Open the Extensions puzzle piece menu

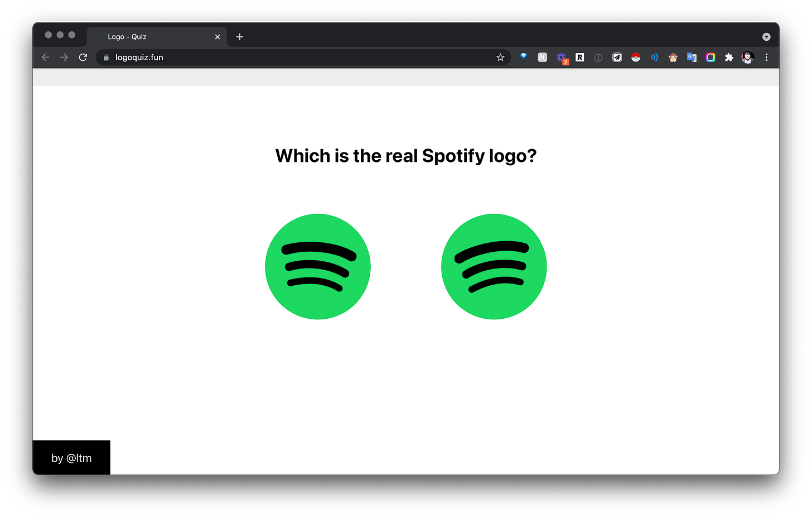click(x=729, y=57)
